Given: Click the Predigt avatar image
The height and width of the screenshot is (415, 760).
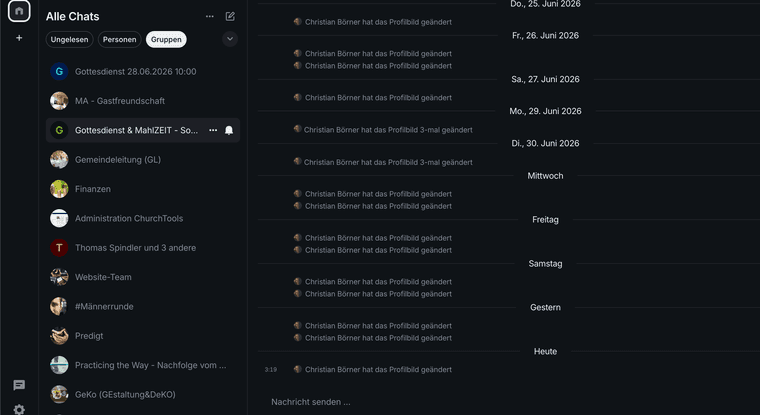Looking at the screenshot, I should (x=59, y=335).
